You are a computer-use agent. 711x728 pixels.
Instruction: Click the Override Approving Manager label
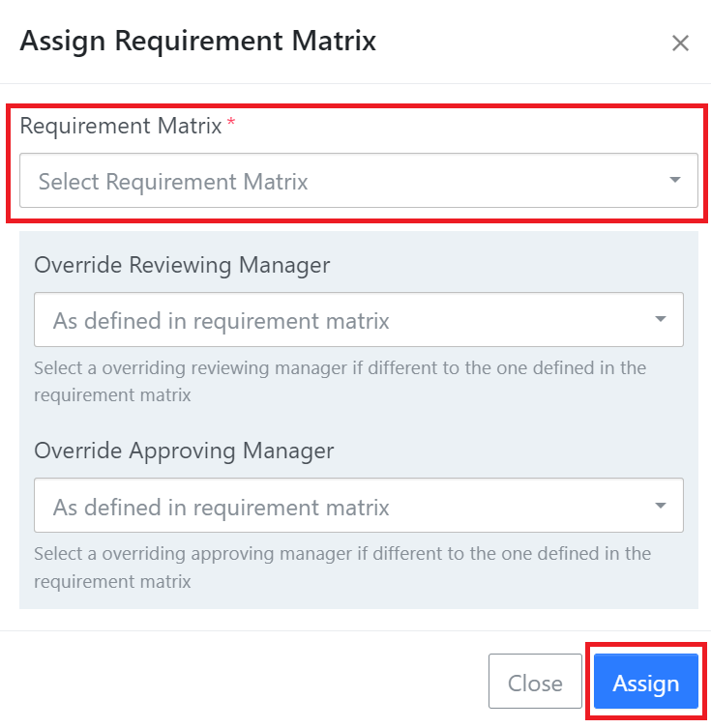coord(184,451)
